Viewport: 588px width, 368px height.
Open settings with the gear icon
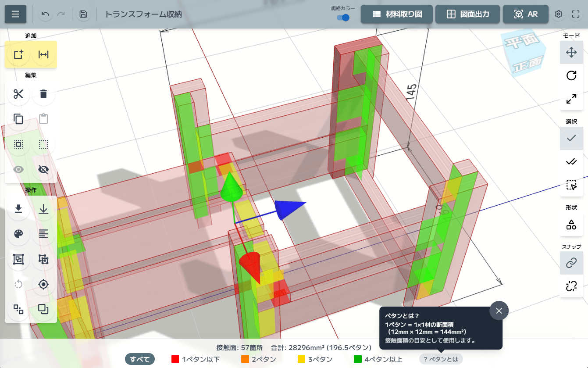[x=558, y=14]
